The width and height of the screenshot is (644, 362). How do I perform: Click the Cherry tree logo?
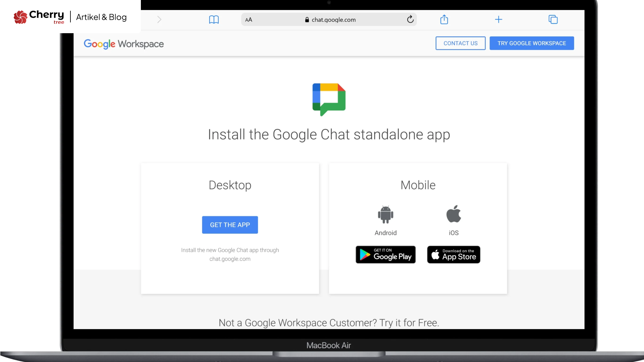point(39,17)
